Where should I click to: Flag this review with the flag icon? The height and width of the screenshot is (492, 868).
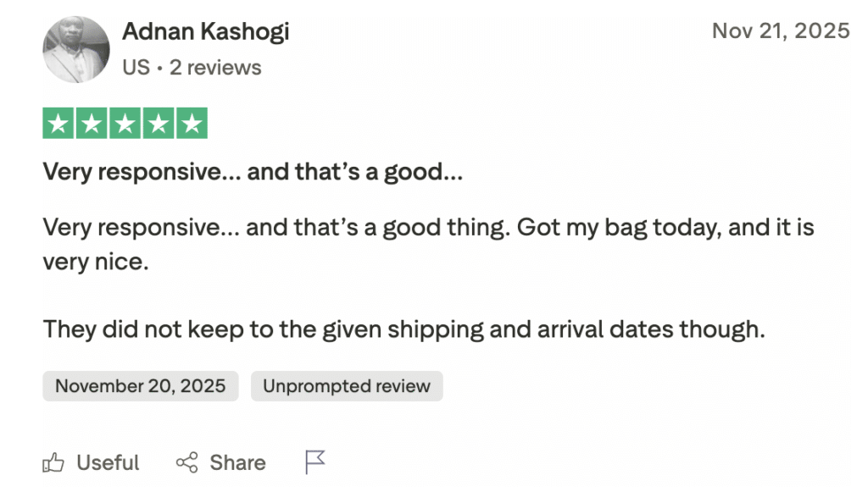click(314, 462)
